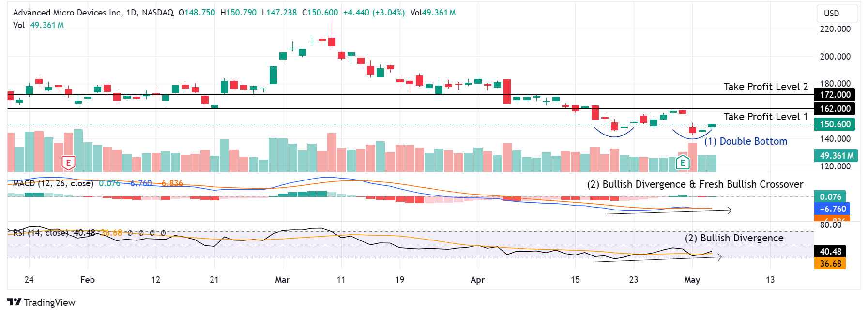This screenshot has width=868, height=315.
Task: Click the 172.000 price line label
Action: pos(835,95)
